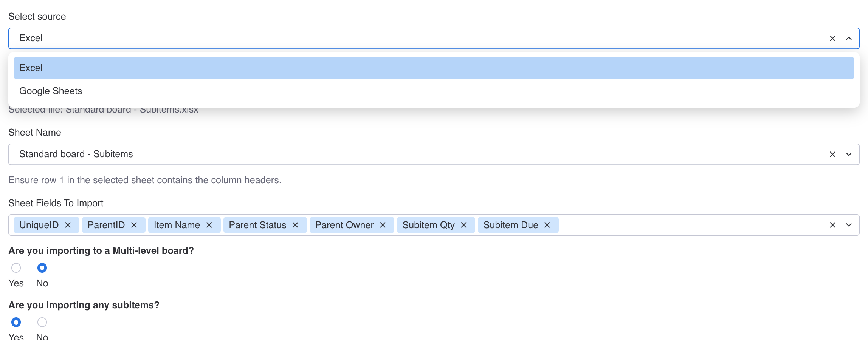Select Yes for Multi-level board import
The image size is (868, 340).
(x=16, y=268)
